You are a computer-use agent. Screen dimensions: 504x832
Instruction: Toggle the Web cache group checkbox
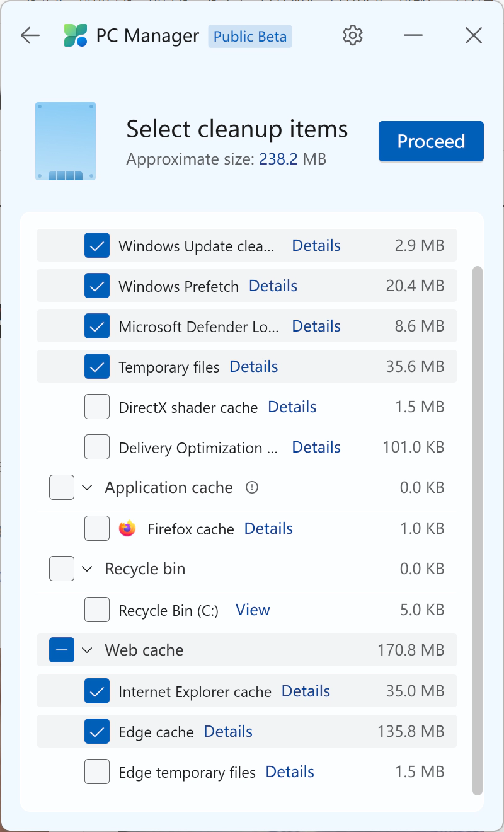click(62, 650)
